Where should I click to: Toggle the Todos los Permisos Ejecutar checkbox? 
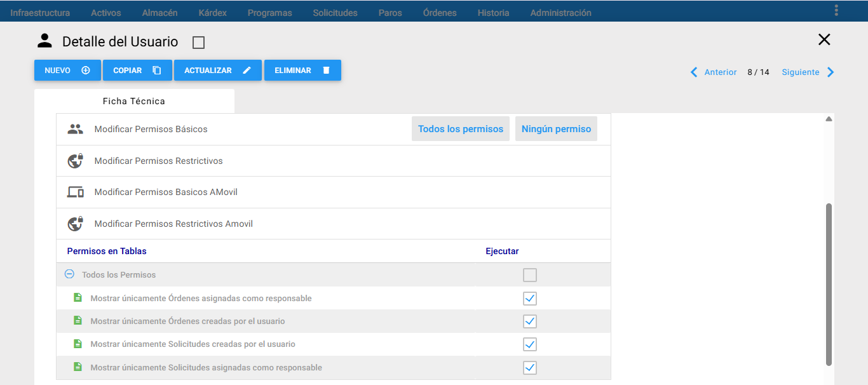(x=530, y=275)
